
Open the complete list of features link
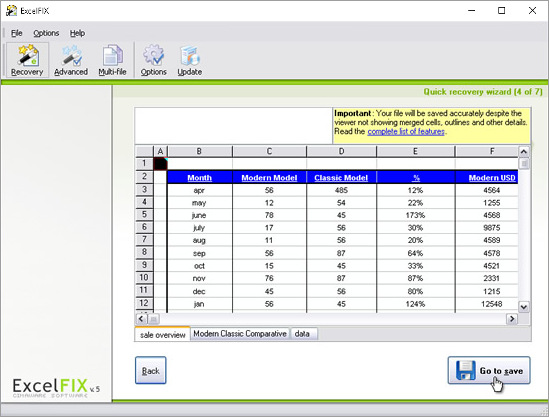[x=406, y=132]
